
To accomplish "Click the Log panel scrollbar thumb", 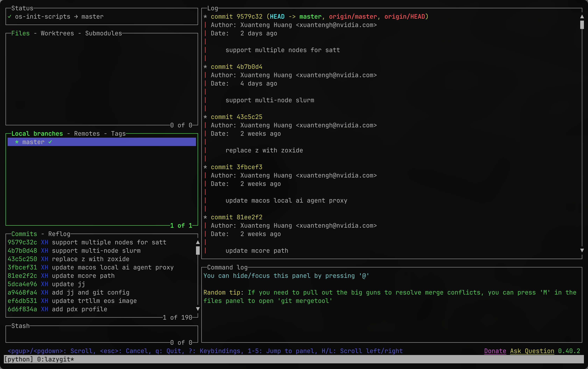I will (x=582, y=25).
